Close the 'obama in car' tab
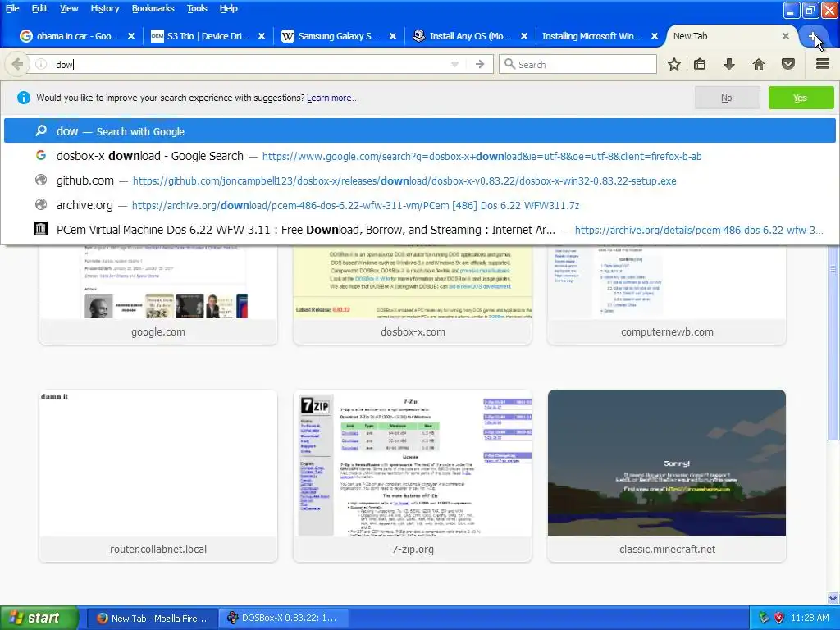Image resolution: width=840 pixels, height=630 pixels. [x=131, y=36]
